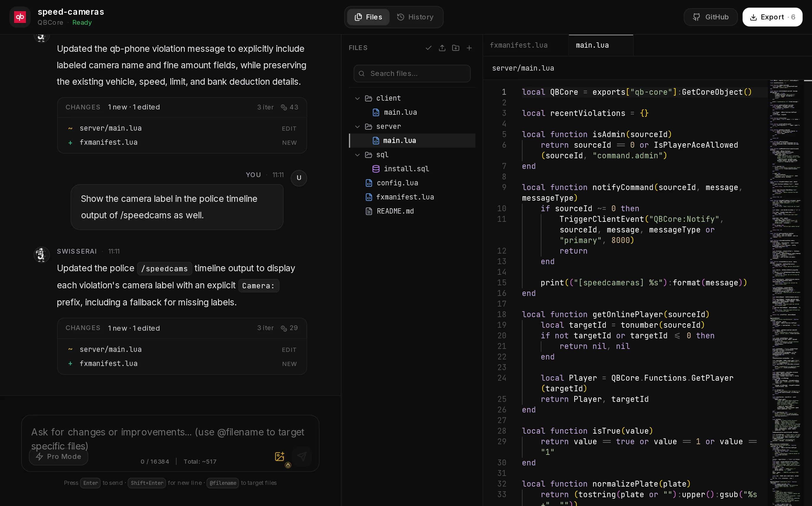This screenshot has width=812, height=506.
Task: Open the GitHub integration button
Action: [x=710, y=17]
